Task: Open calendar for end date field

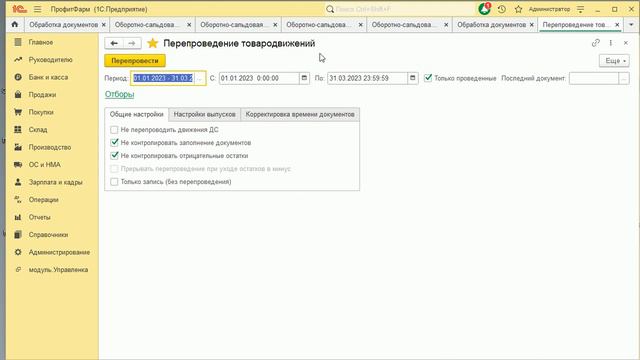Action: tap(413, 78)
